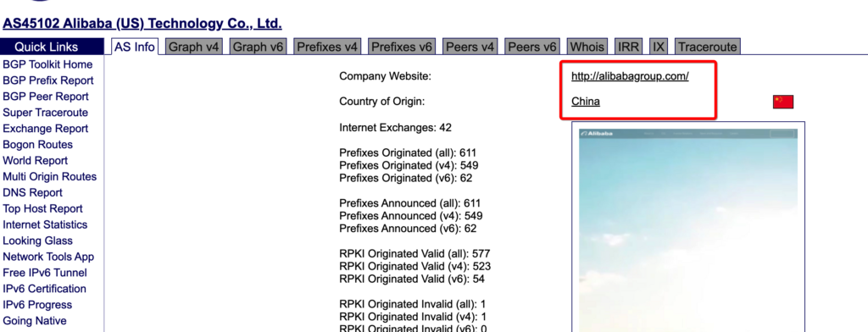Select the IRR tab

[628, 47]
